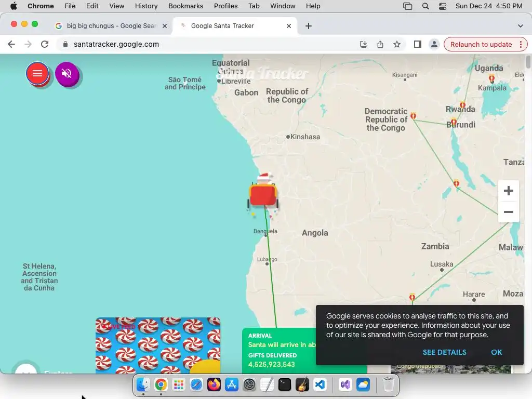
Task: Zoom out the map with the minus button
Action: tap(508, 212)
